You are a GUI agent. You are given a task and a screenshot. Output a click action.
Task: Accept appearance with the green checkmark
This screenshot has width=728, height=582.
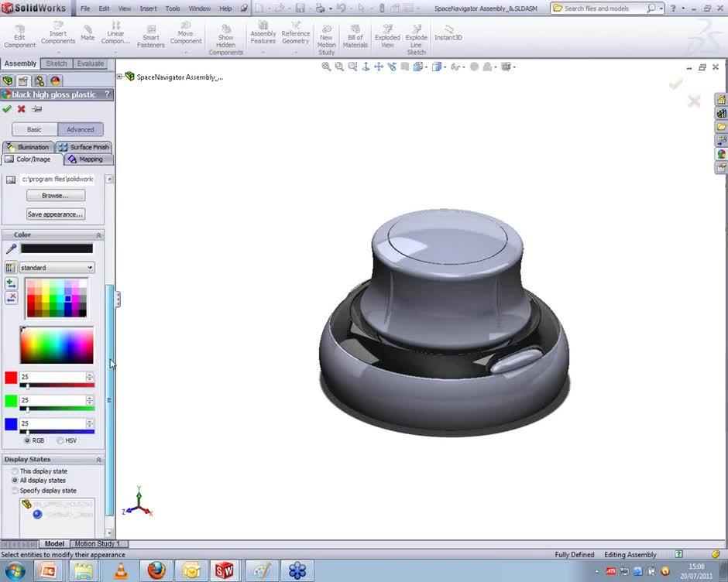point(7,109)
